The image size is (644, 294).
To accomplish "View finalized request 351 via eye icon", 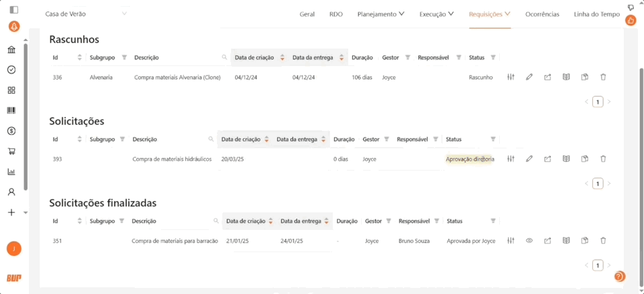I will (529, 241).
